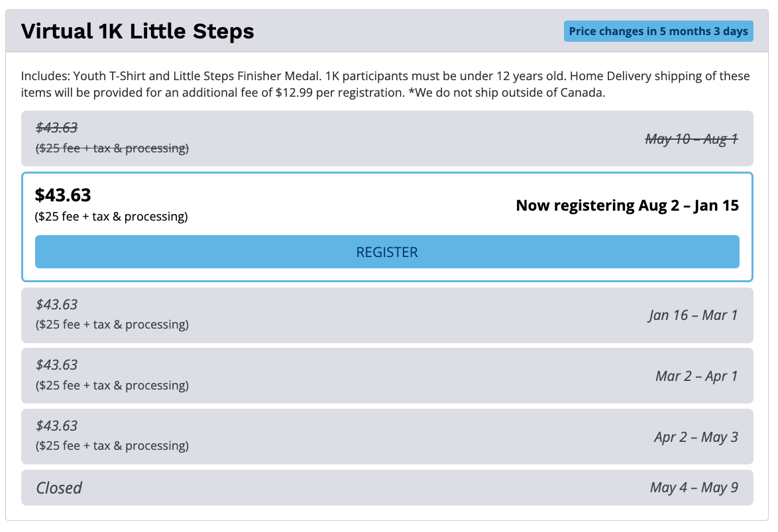
Task: Click the fee note under the bold price
Action: click(x=111, y=217)
